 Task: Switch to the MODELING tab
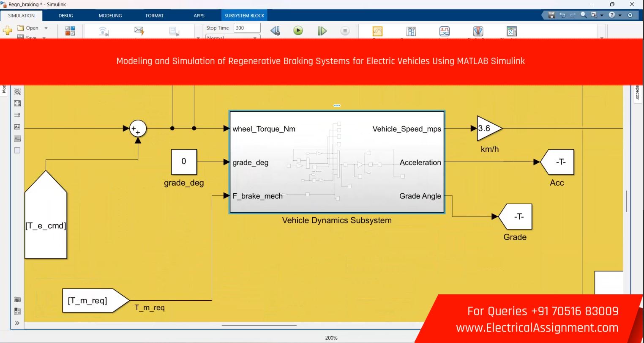coord(110,16)
